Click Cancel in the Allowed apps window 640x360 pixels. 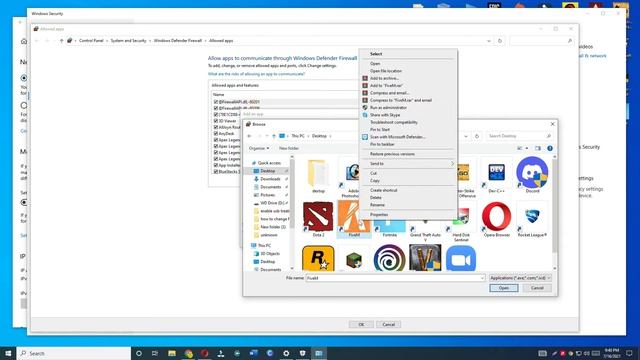pyautogui.click(x=389, y=324)
